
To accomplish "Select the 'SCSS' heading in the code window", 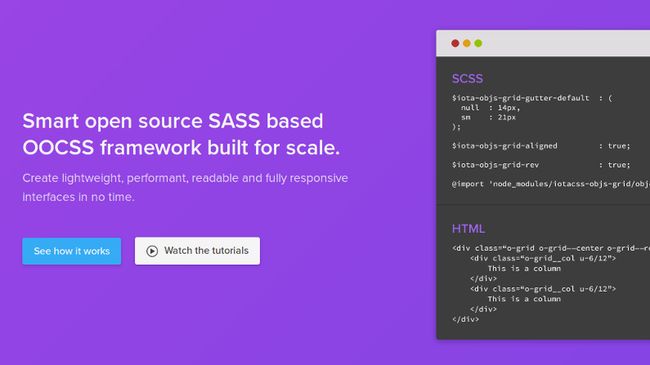I will coord(467,78).
